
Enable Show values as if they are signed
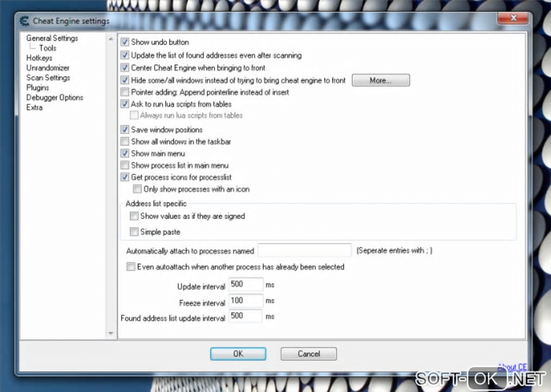[x=134, y=216]
